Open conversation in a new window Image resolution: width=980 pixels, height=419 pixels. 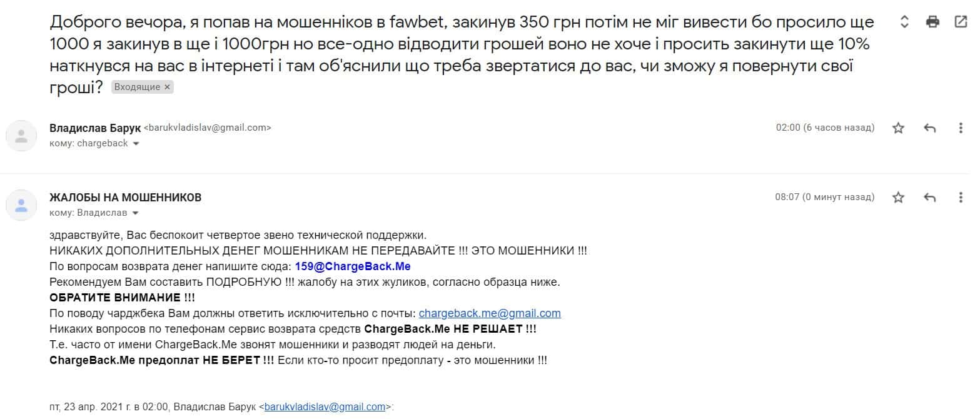[961, 22]
